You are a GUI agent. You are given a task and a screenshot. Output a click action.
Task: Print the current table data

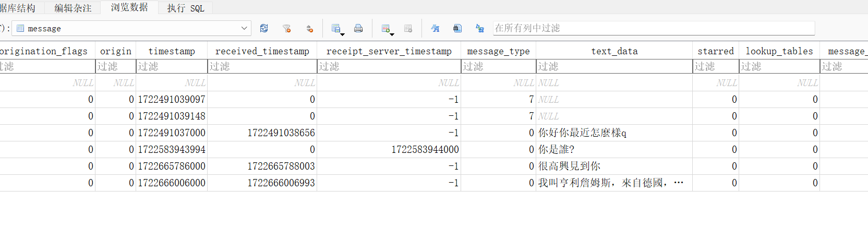click(358, 28)
